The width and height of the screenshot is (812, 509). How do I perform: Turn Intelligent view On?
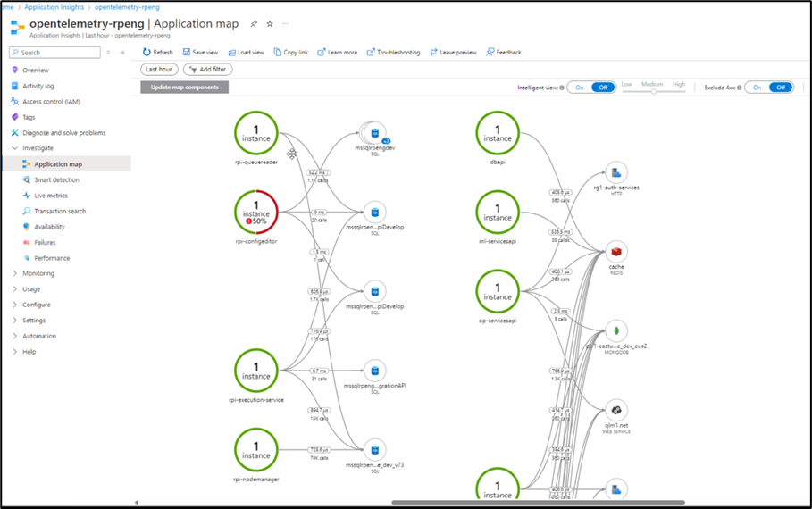coord(580,88)
